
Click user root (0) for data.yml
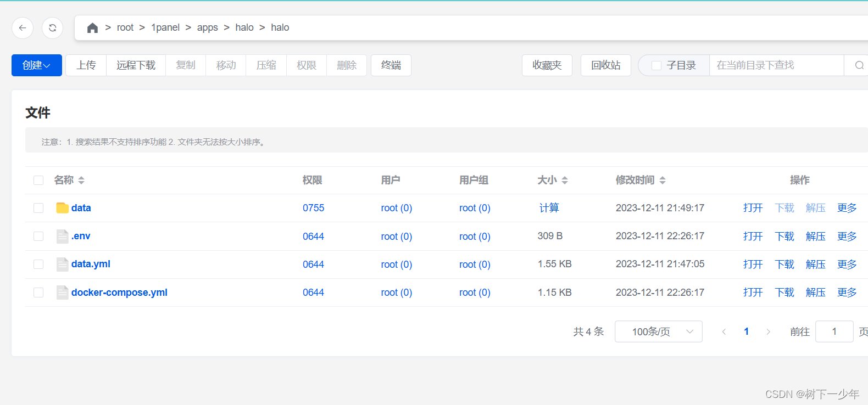[397, 265]
